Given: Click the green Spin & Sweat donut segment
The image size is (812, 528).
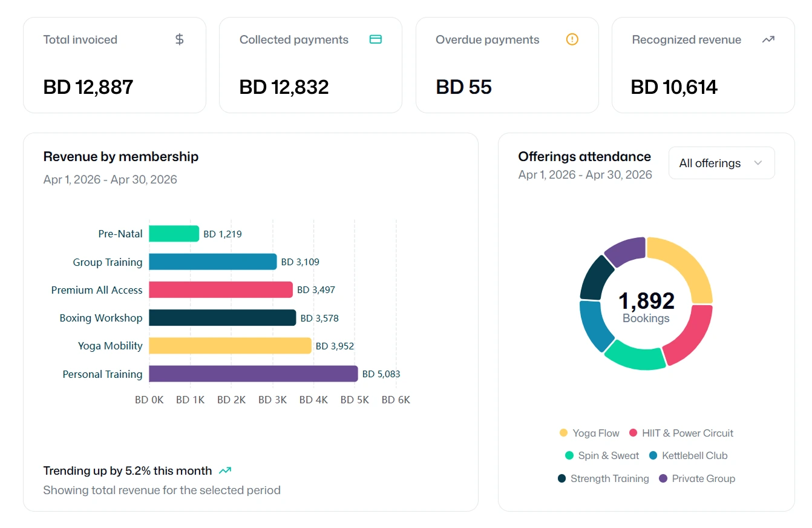Looking at the screenshot, I should click(x=637, y=357).
